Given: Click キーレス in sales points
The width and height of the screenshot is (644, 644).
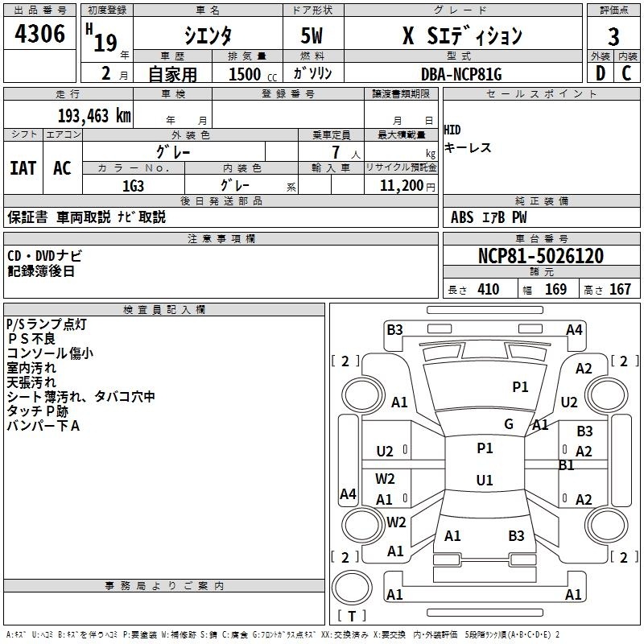Looking at the screenshot, I should (x=468, y=147).
